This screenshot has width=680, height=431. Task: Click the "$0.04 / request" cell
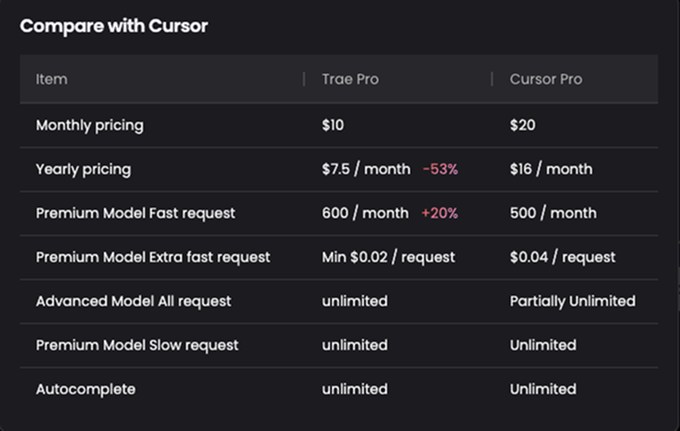click(x=563, y=257)
